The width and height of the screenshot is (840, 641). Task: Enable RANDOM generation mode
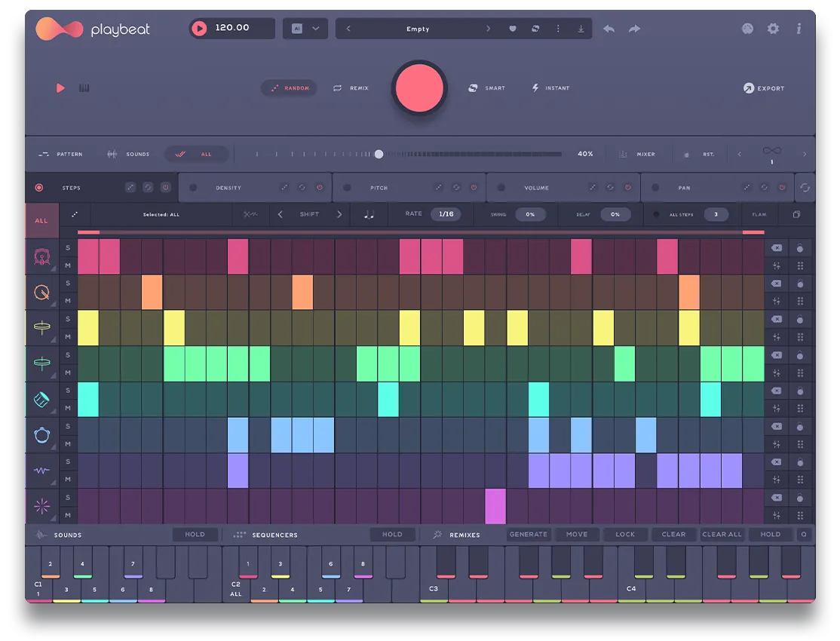[x=289, y=87]
